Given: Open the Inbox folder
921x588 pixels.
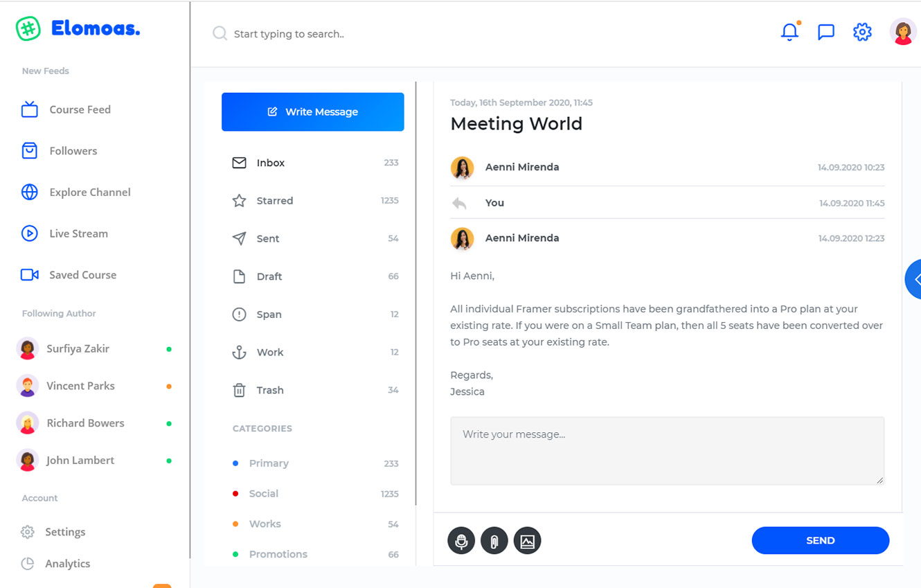Looking at the screenshot, I should [270, 163].
